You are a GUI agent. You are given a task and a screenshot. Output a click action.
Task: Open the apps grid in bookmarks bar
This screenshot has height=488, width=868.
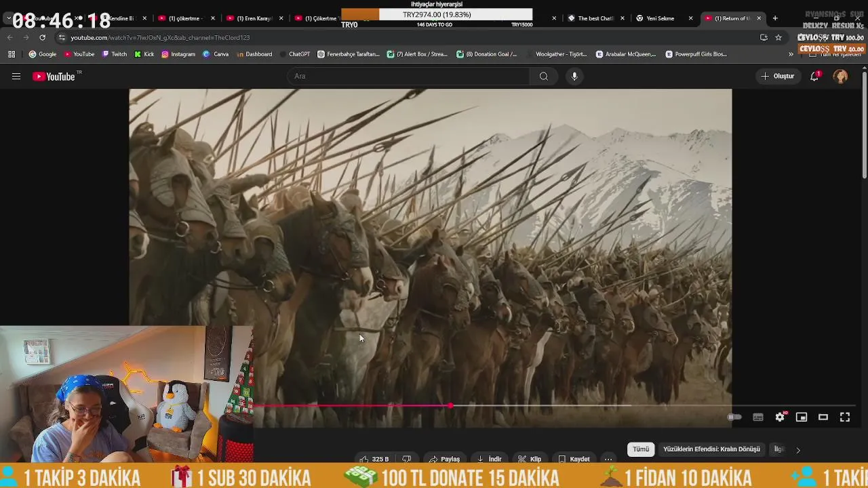[x=12, y=54]
